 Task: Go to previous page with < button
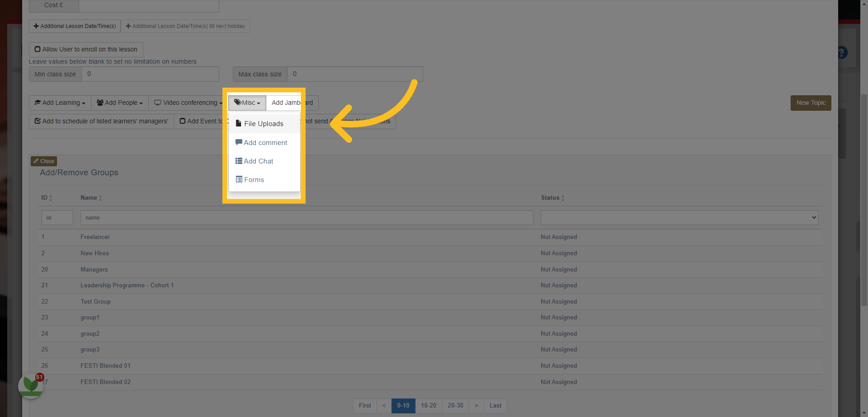(x=384, y=406)
